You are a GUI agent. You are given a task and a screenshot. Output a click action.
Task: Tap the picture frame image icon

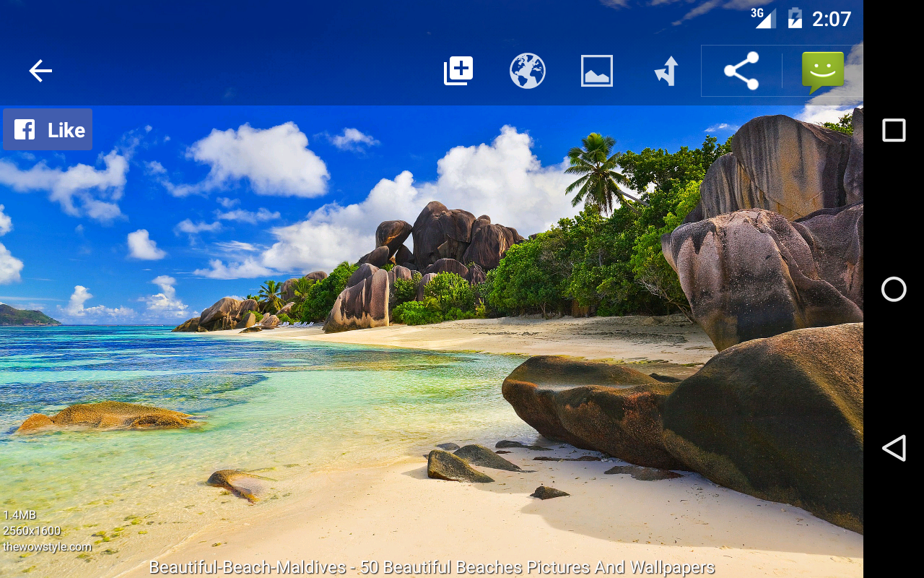click(597, 71)
